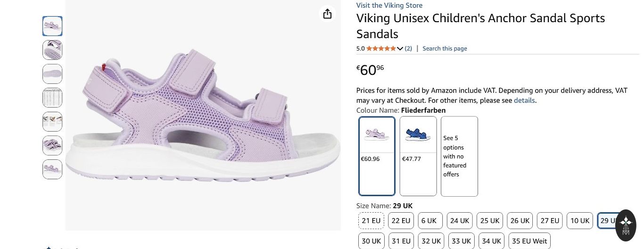Open the (2) reviews count link
Viewport: 644px width, 249px height.
coord(408,49)
